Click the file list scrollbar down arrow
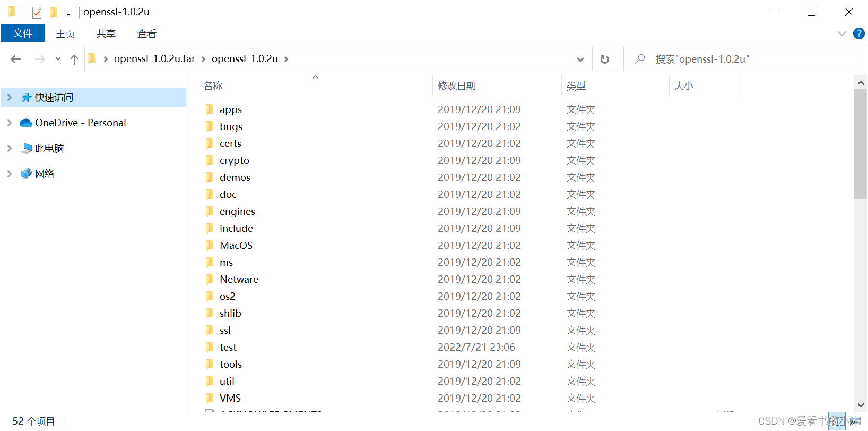 pyautogui.click(x=861, y=406)
